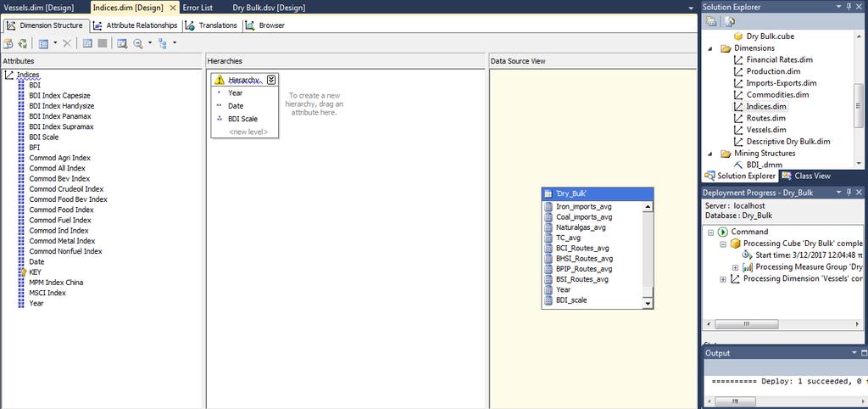Click the view attributes list icon
868x409 pixels.
[42, 43]
